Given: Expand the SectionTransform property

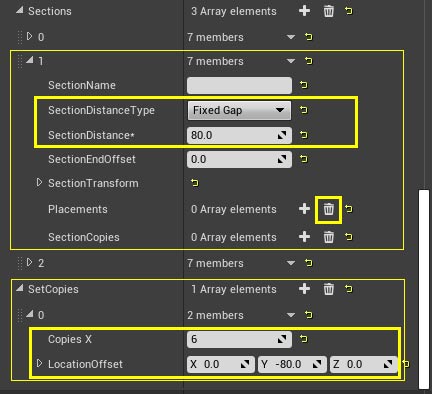Looking at the screenshot, I should [39, 182].
